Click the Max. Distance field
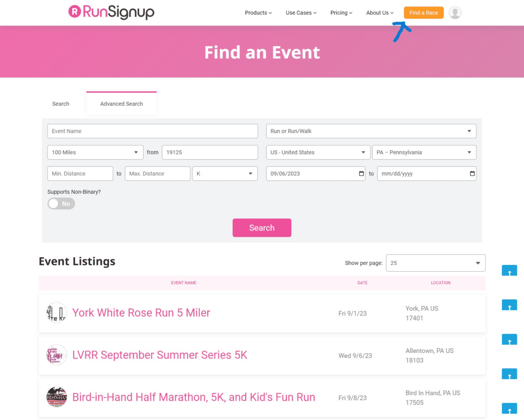The height and width of the screenshot is (420, 524). tap(158, 174)
